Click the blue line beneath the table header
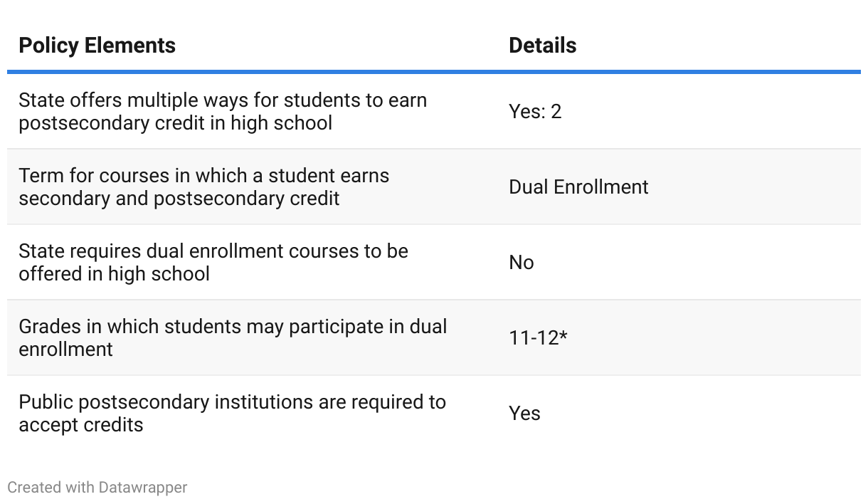Image resolution: width=868 pixels, height=504 pixels. pyautogui.click(x=434, y=72)
